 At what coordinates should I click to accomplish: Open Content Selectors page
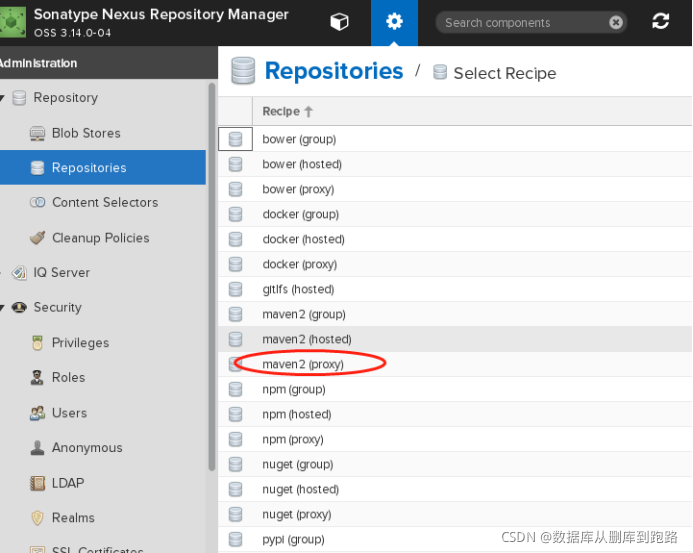coord(103,202)
